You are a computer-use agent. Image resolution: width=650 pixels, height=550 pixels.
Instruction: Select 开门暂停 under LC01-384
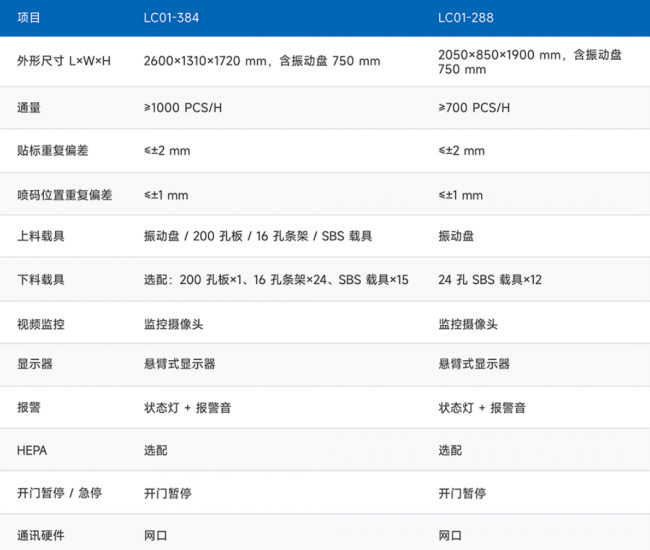(x=168, y=493)
